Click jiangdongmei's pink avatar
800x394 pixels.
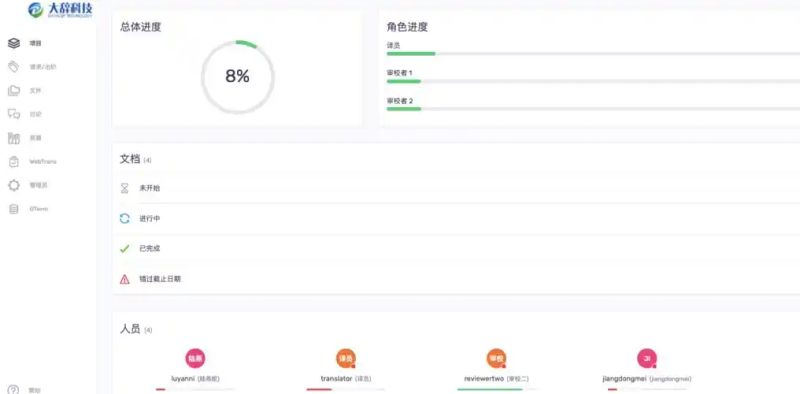coord(646,359)
